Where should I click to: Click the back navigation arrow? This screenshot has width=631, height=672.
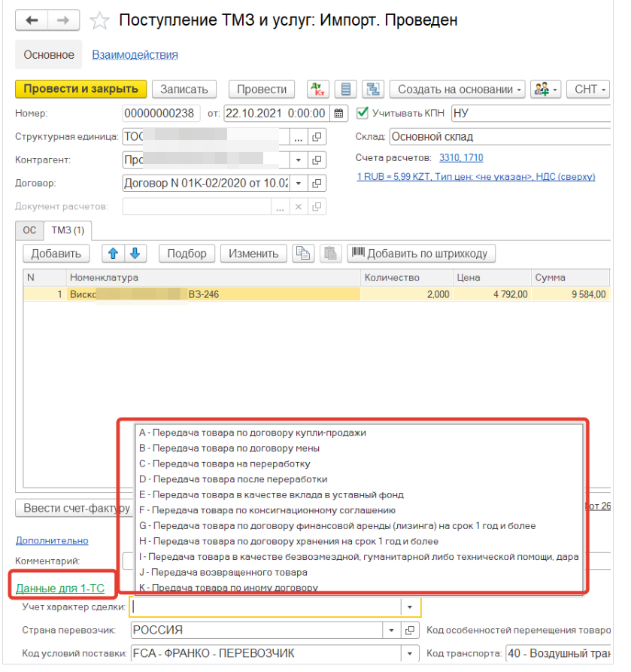tap(32, 20)
